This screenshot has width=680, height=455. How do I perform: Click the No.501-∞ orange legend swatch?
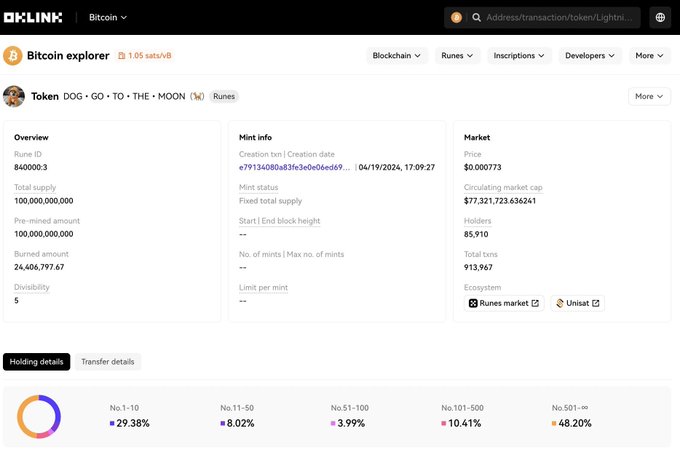(554, 423)
